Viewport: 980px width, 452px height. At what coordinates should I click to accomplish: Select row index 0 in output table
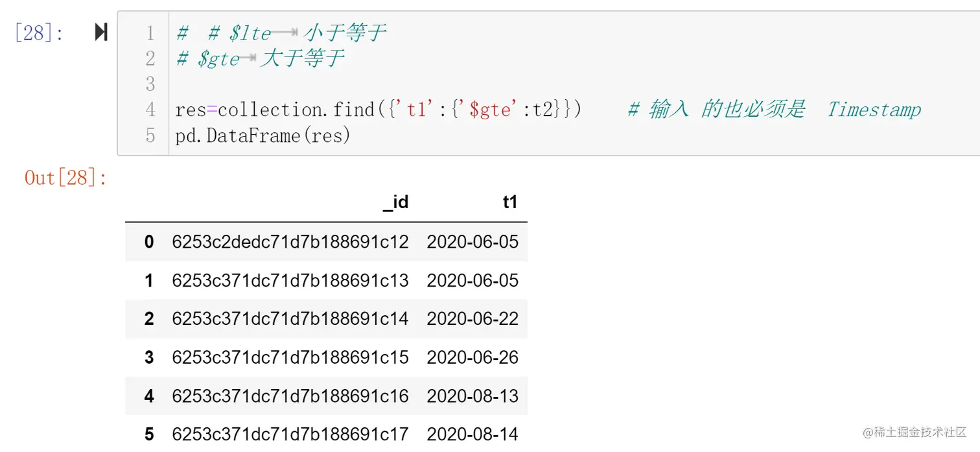(149, 242)
